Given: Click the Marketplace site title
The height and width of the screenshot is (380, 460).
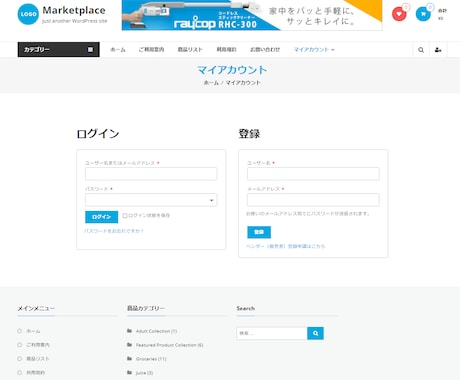Looking at the screenshot, I should coord(74,10).
